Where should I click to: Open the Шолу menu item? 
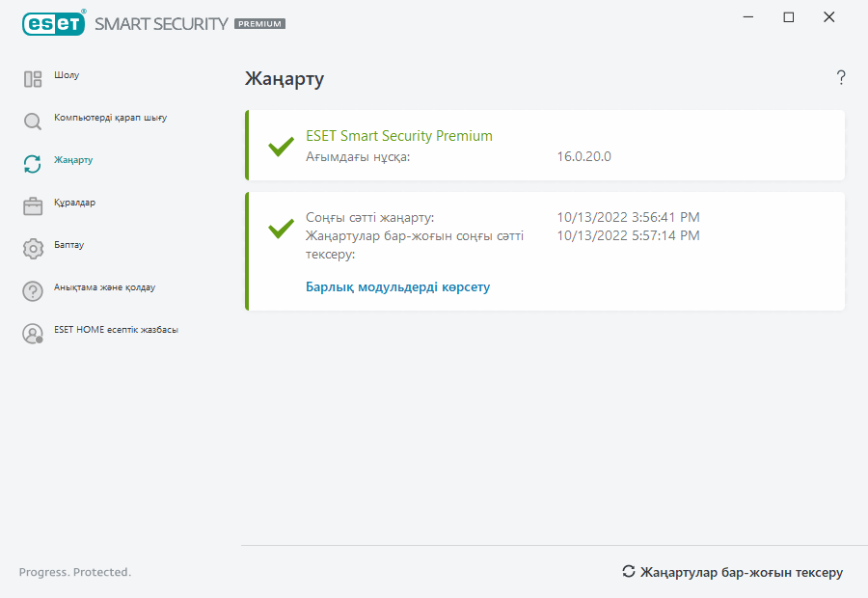coord(67,75)
